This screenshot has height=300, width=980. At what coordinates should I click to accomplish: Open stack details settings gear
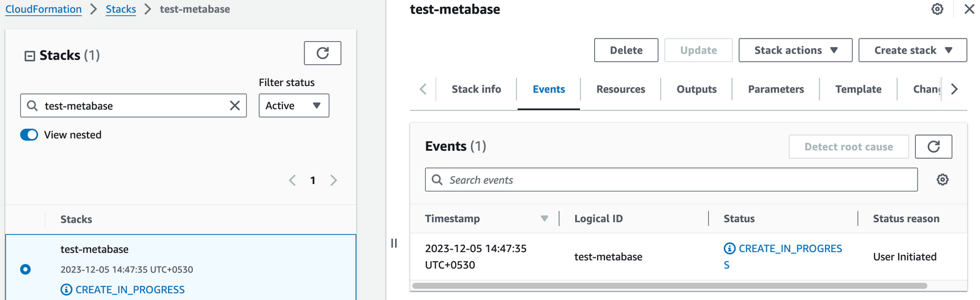tap(937, 9)
